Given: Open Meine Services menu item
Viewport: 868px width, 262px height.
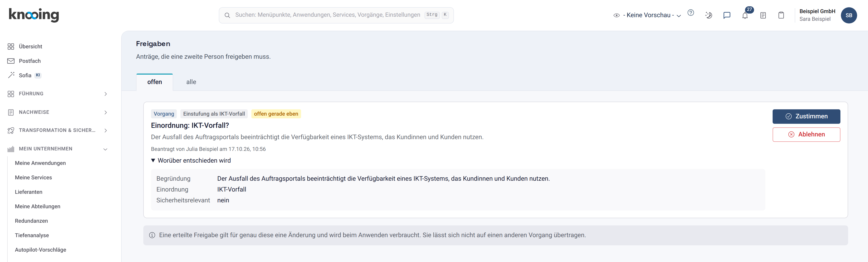Looking at the screenshot, I should click(x=33, y=178).
